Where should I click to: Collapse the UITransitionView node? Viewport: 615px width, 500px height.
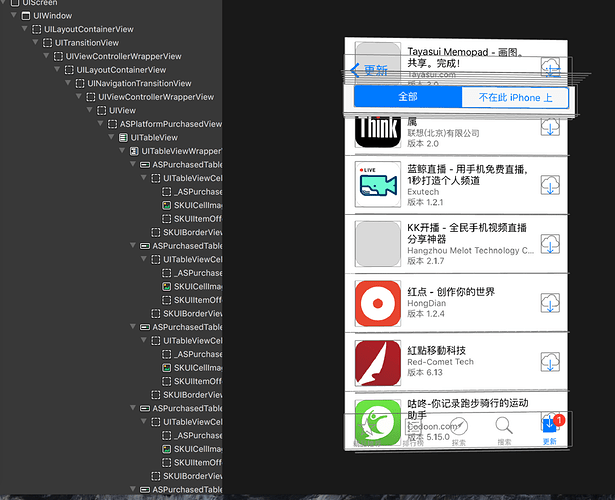(x=35, y=42)
